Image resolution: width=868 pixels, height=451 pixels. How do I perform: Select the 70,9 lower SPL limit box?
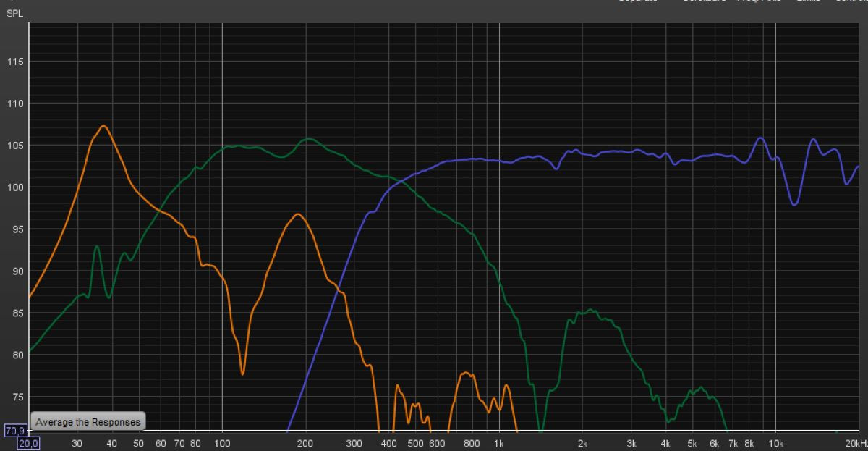14,431
